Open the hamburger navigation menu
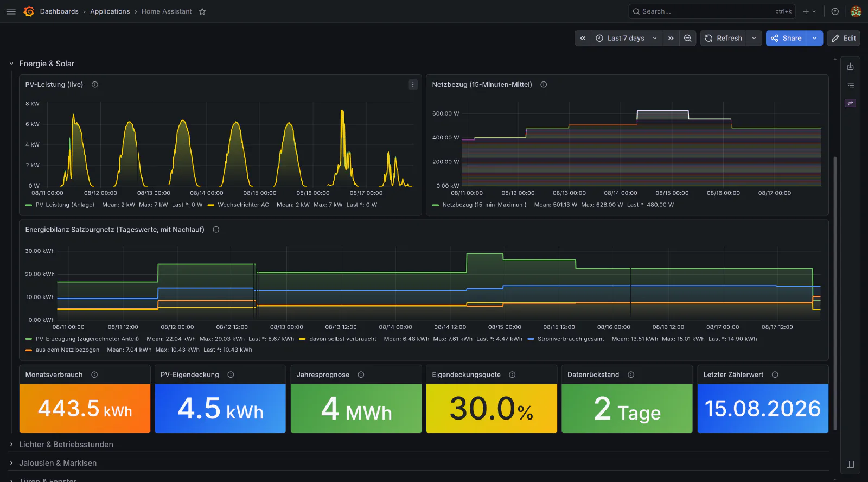The width and height of the screenshot is (868, 482). 11,11
